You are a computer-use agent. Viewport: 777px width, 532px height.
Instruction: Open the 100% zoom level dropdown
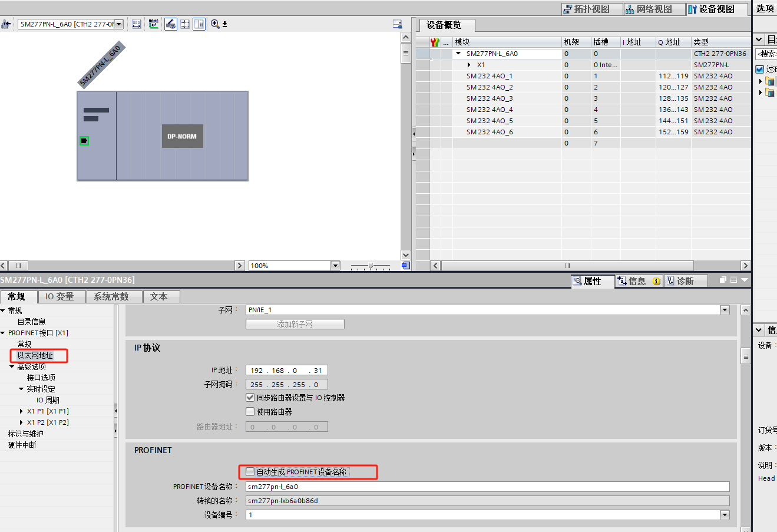click(x=335, y=266)
